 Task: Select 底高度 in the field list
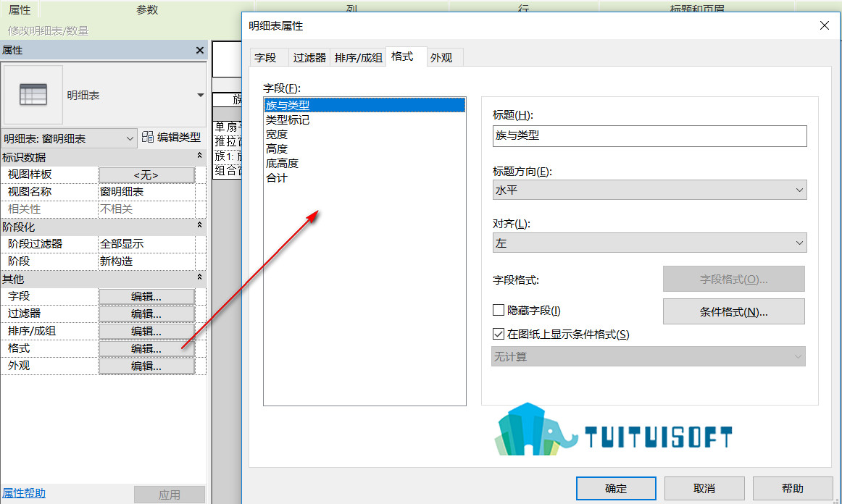[x=364, y=163]
